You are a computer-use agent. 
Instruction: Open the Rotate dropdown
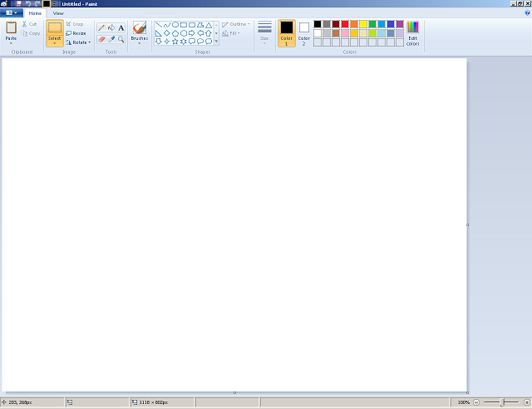point(78,42)
